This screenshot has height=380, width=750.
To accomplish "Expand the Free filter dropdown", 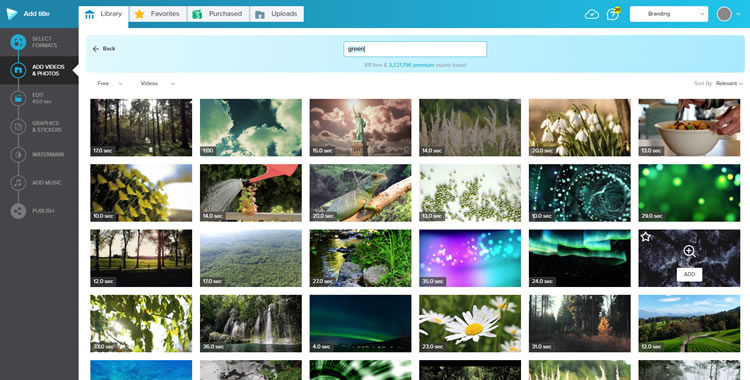I will (x=110, y=83).
